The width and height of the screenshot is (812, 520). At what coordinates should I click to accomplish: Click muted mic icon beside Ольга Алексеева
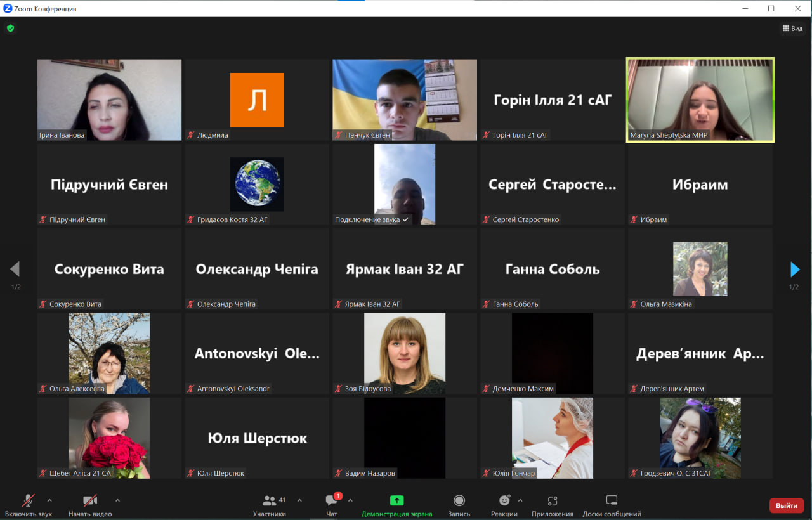43,389
